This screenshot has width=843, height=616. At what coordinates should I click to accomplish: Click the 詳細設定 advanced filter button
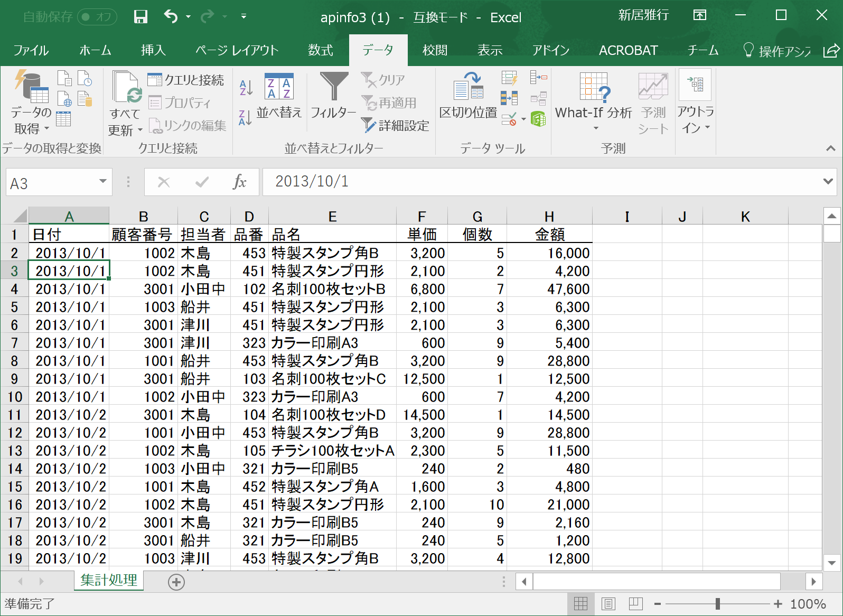[x=396, y=126]
